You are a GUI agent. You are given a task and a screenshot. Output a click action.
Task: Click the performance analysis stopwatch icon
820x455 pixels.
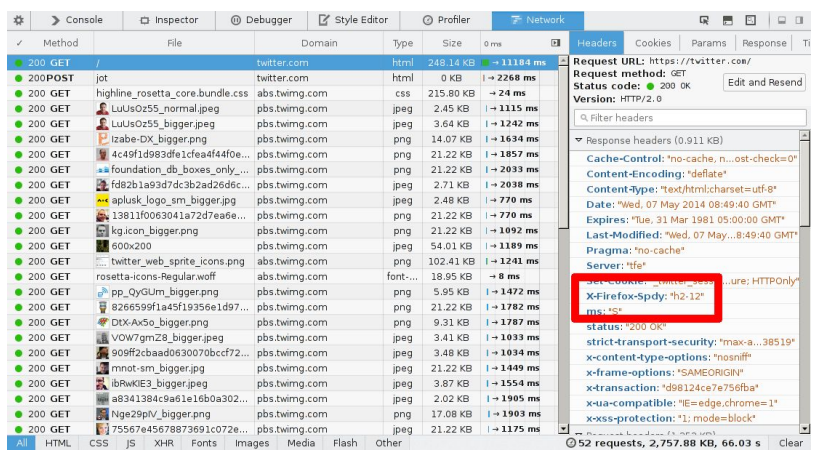tap(571, 443)
